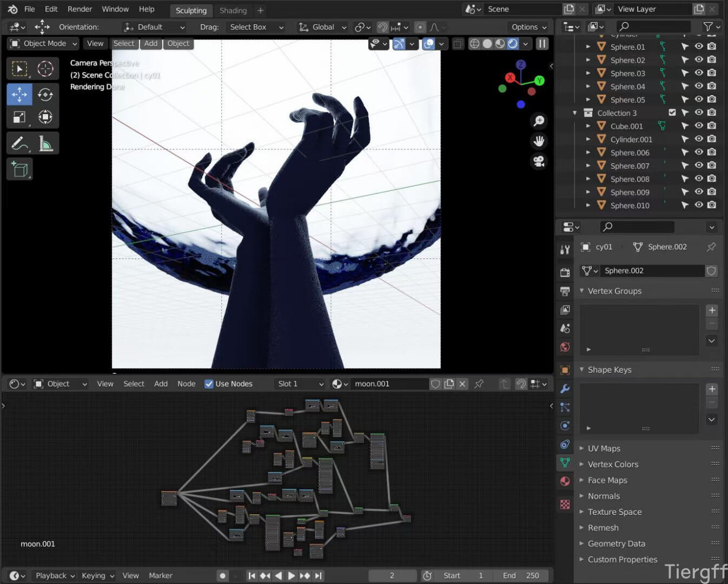Open the Object Mode dropdown
728x584 pixels.
(44, 43)
